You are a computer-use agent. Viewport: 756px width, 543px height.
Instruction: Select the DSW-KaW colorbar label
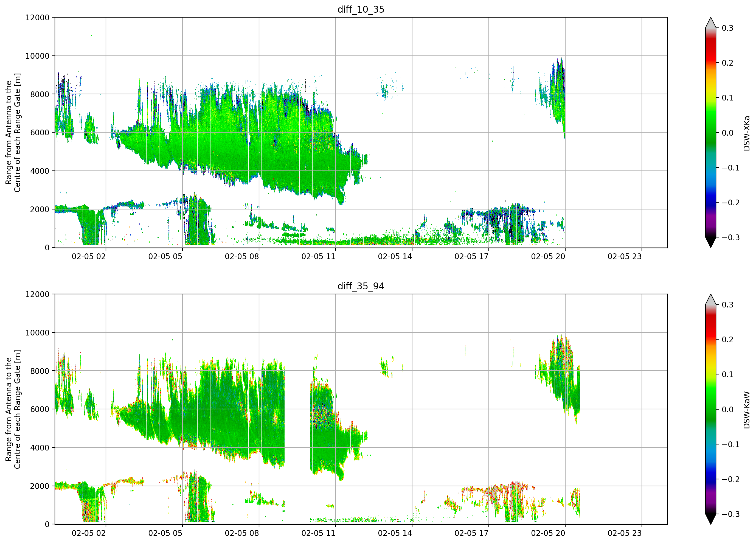pos(746,410)
